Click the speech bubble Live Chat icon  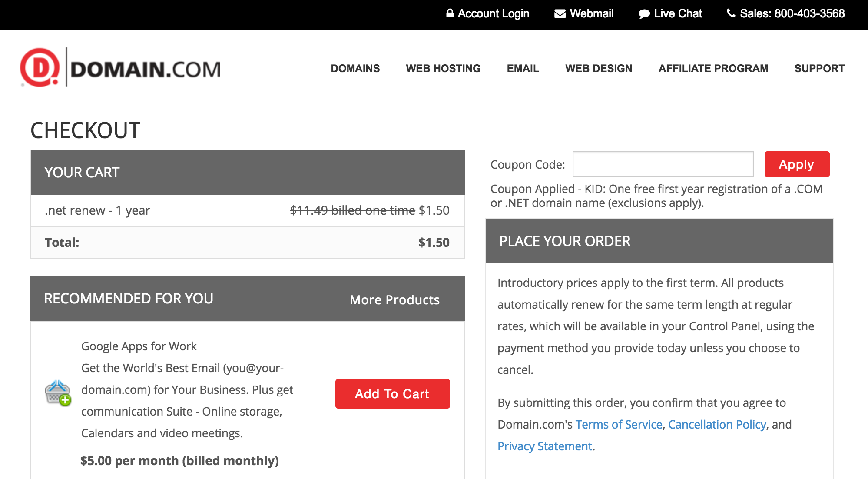[x=644, y=14]
